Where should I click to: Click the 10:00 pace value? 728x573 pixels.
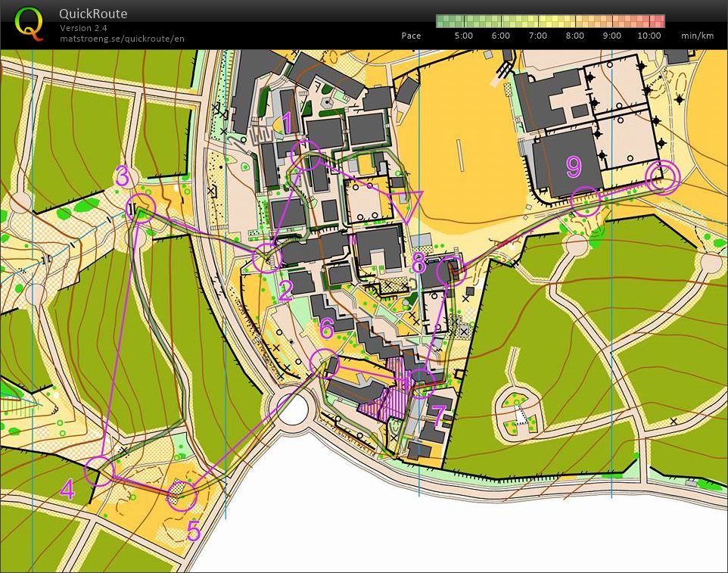pyautogui.click(x=650, y=36)
